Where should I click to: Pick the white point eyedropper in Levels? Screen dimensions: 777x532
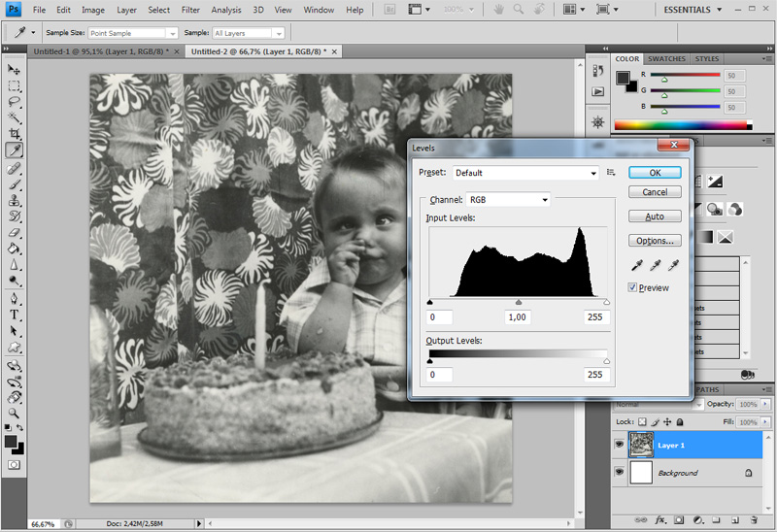tap(672, 265)
